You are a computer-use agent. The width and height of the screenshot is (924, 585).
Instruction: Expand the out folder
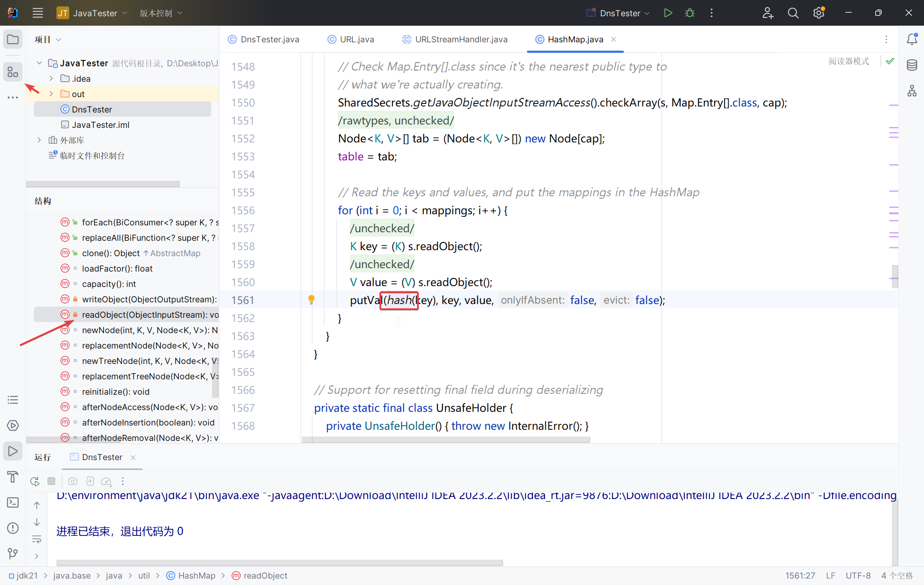51,94
